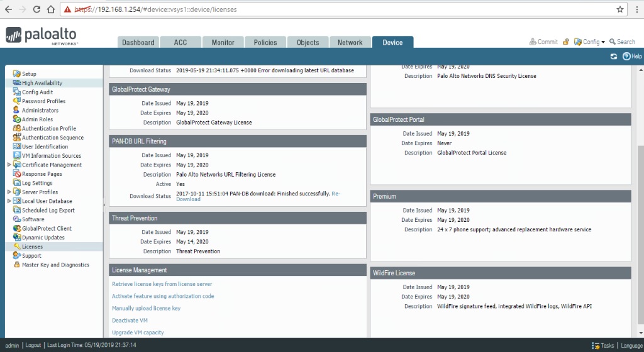The height and width of the screenshot is (352, 644).
Task: Collapse the sidebar using splitter handle
Action: coord(104,204)
